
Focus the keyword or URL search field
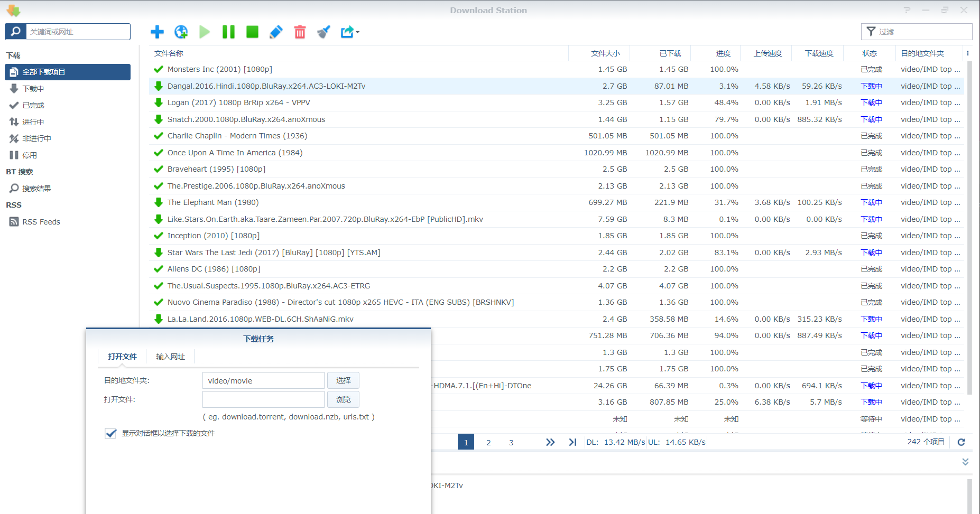[x=78, y=32]
